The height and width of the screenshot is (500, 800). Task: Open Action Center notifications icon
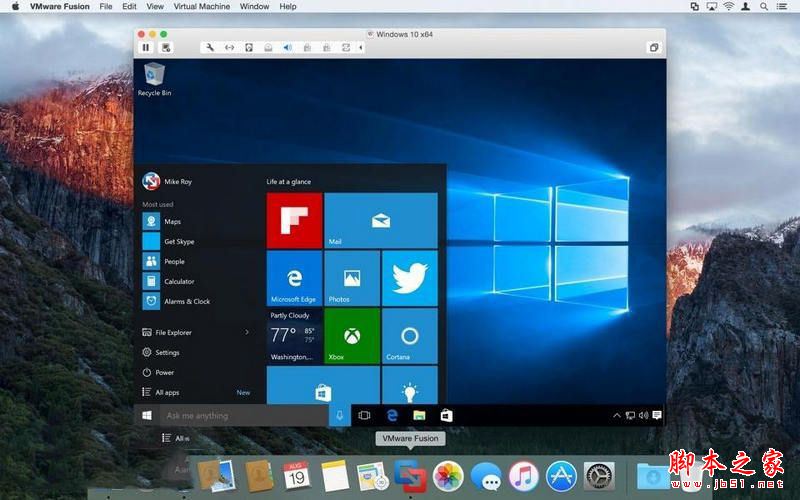(x=657, y=415)
